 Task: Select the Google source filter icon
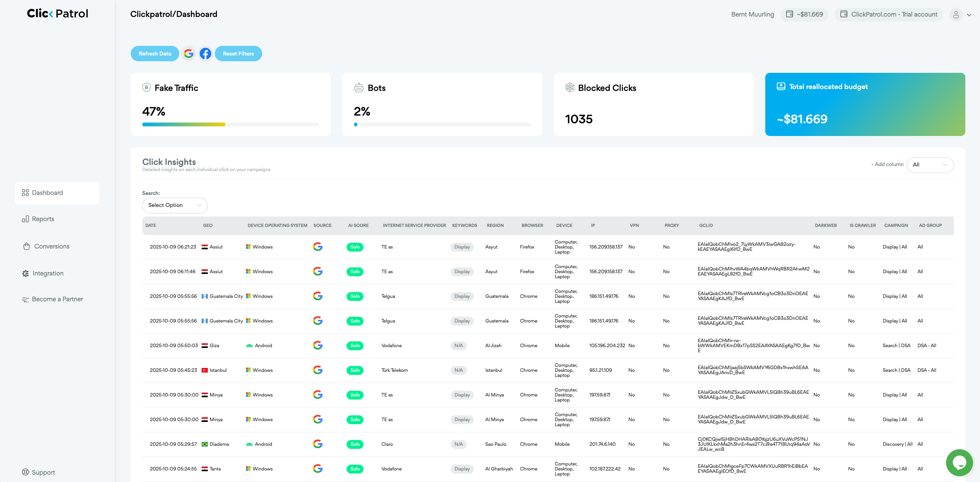pyautogui.click(x=189, y=54)
